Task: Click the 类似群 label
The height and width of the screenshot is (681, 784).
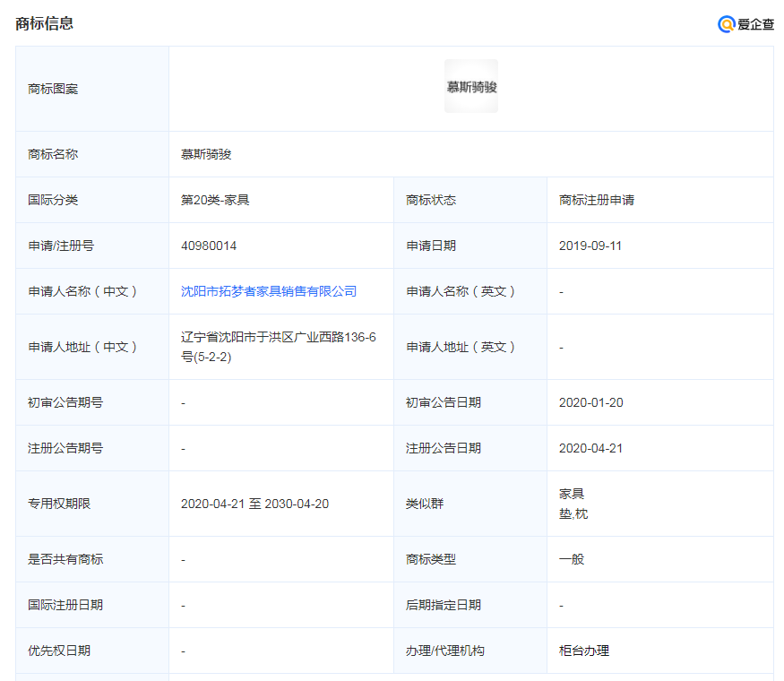Action: [425, 504]
